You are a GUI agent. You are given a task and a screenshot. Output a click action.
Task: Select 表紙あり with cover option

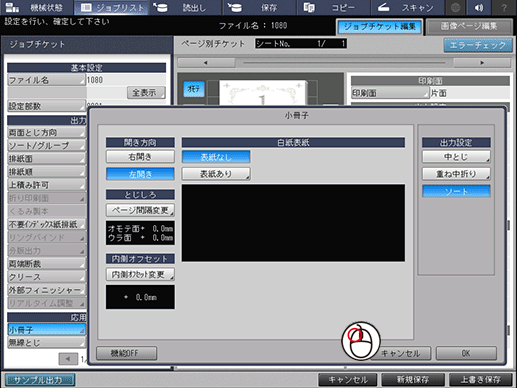tap(216, 174)
